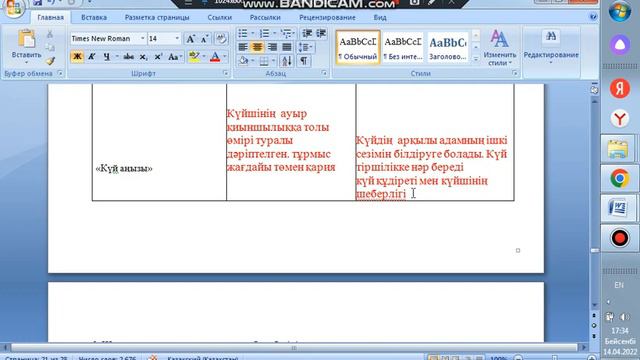This screenshot has width=640, height=360.
Task: Toggle show paragraph marks ¶
Action: [x=303, y=61]
